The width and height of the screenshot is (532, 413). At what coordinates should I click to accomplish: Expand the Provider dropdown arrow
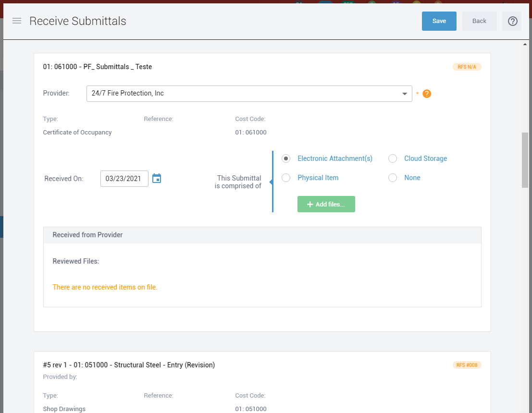tap(405, 94)
